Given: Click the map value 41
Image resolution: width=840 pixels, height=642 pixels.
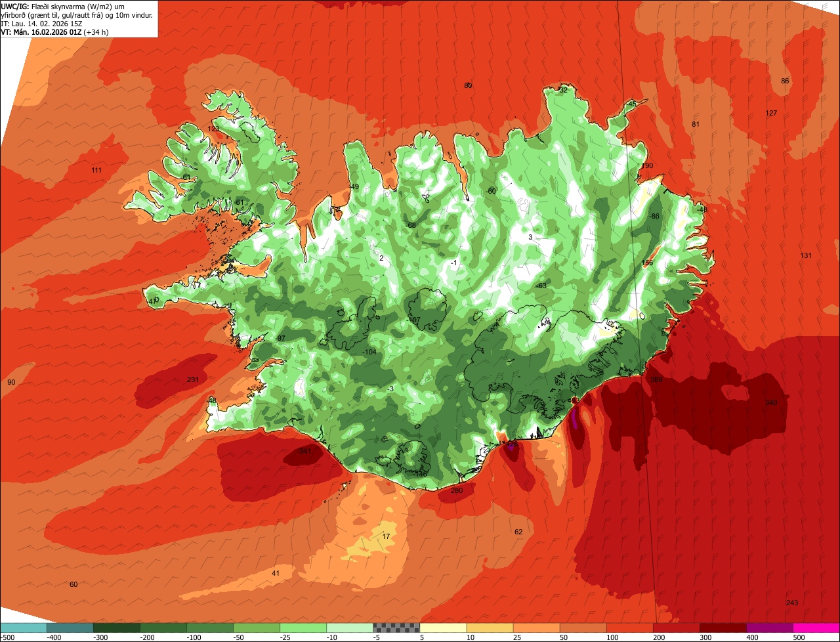Looking at the screenshot, I should click(x=276, y=573).
